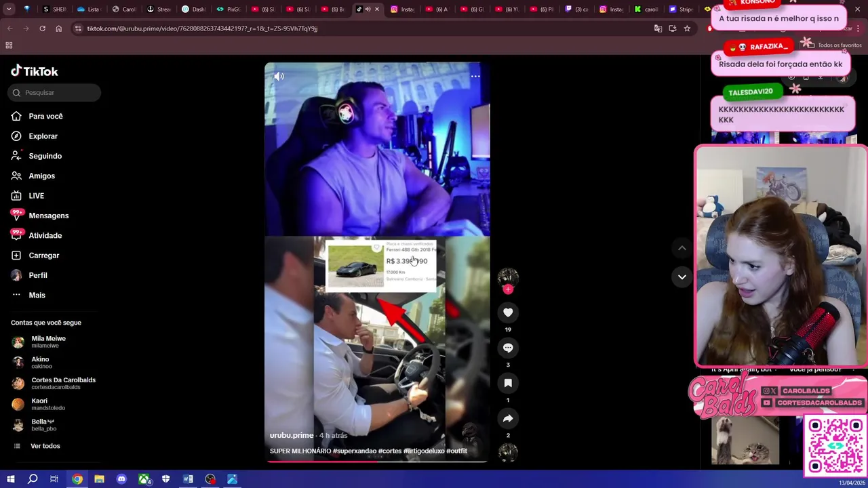This screenshot has width=868, height=488.
Task: Open urubu.prime's avatar beside the video
Action: click(508, 277)
